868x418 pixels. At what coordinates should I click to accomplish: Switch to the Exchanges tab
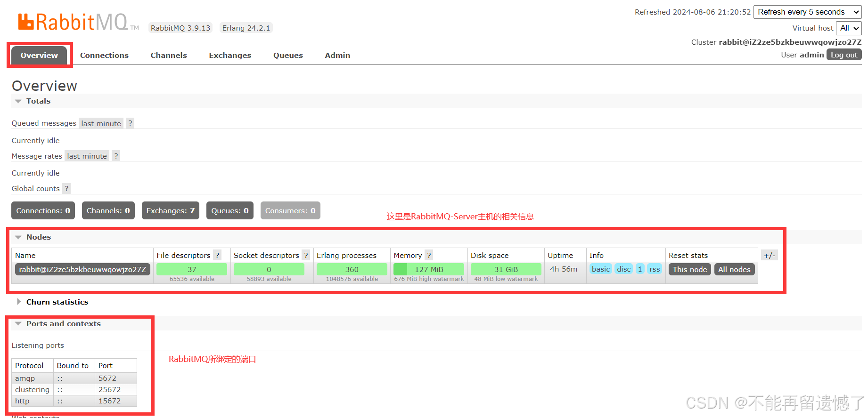(230, 55)
